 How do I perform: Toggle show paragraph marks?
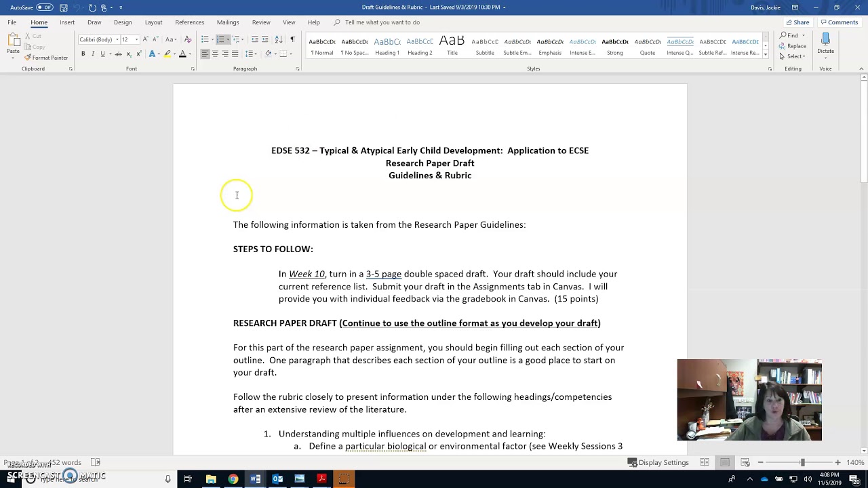(292, 39)
